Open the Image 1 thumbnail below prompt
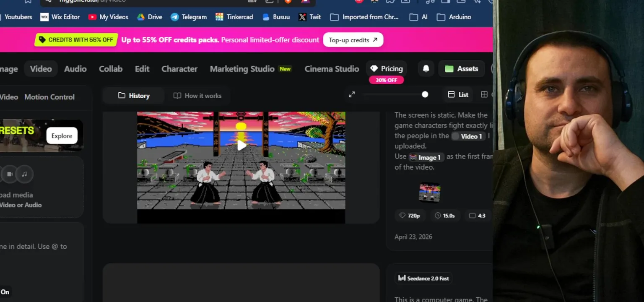This screenshot has width=644, height=302. pos(430,193)
